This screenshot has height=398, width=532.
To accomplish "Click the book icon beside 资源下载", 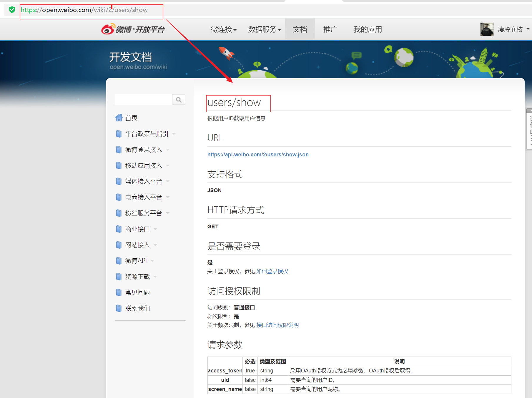I will coord(119,277).
